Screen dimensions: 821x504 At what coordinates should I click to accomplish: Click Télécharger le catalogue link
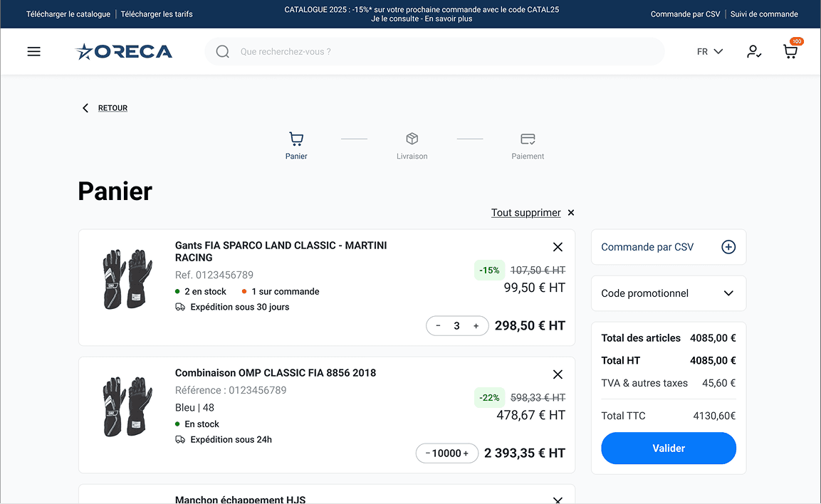(x=68, y=14)
